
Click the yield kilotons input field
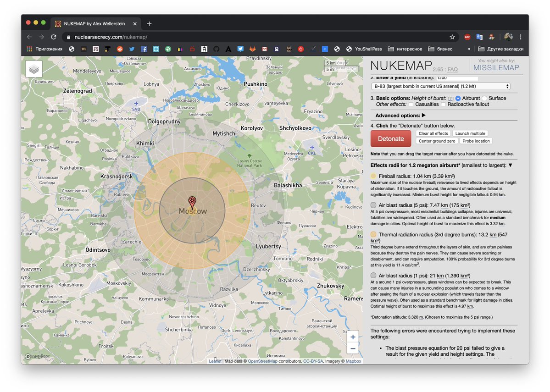(x=457, y=78)
